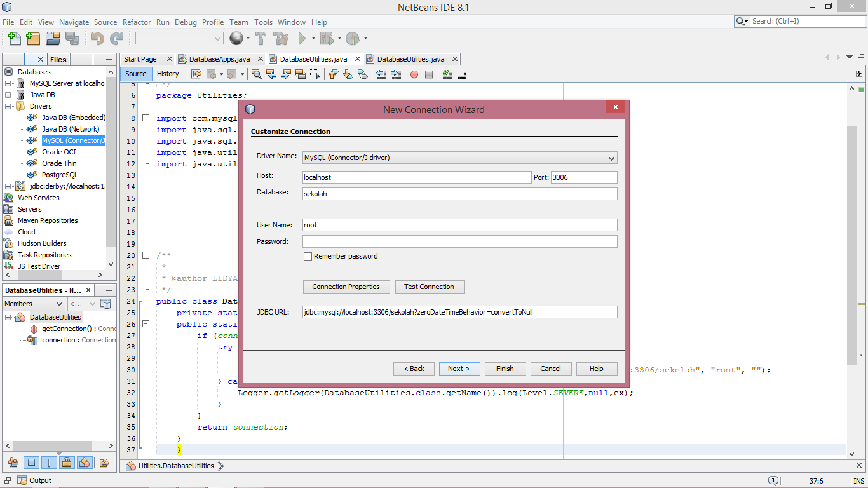Select Oracle Thin driver in the tree
Viewport: 868px width, 488px height.
click(59, 163)
